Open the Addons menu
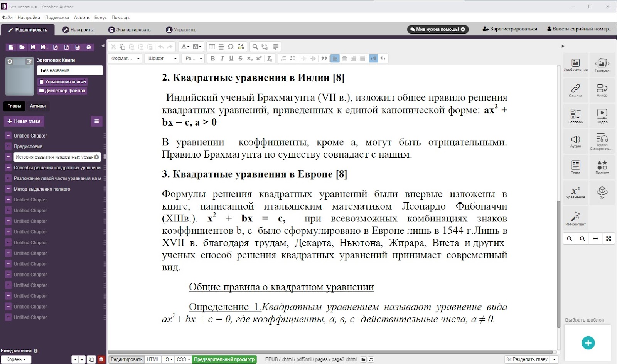Image resolution: width=617 pixels, height=364 pixels. 82,17
